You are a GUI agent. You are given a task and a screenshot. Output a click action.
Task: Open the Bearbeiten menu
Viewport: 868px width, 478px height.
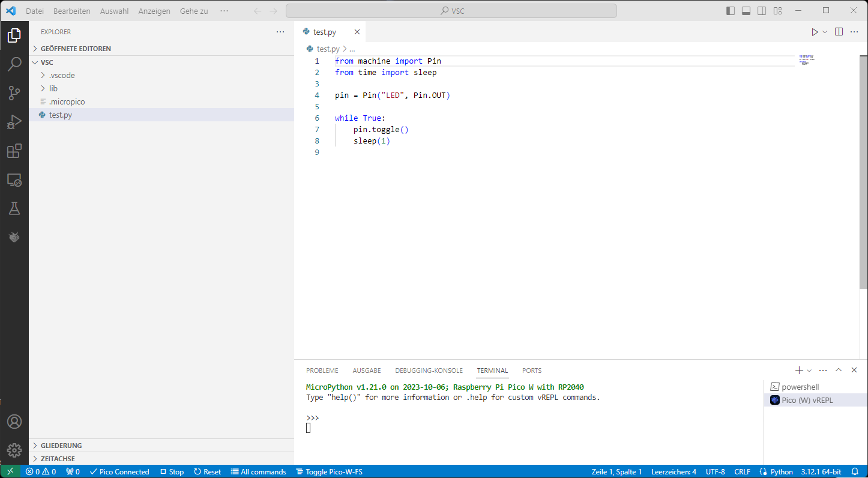pos(71,11)
